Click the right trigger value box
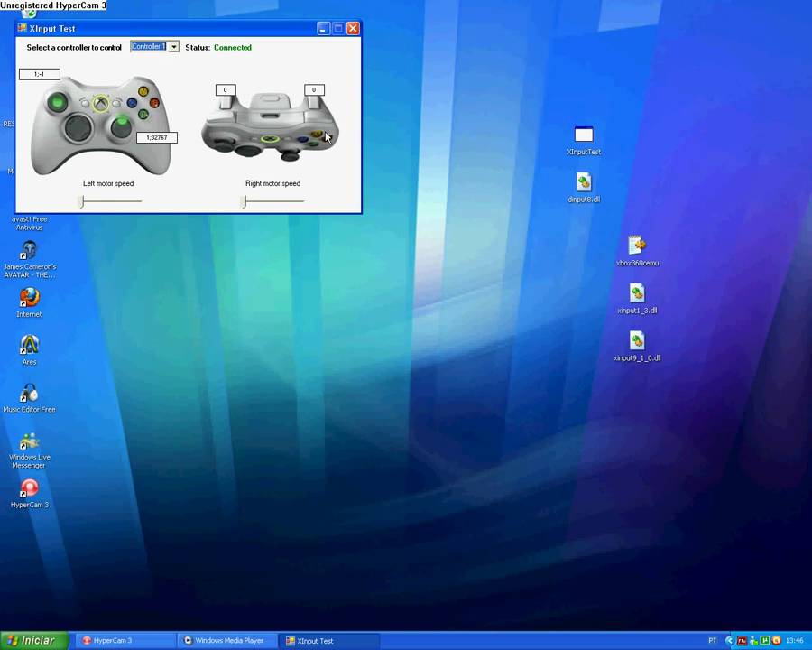The height and width of the screenshot is (650, 812). pos(314,89)
